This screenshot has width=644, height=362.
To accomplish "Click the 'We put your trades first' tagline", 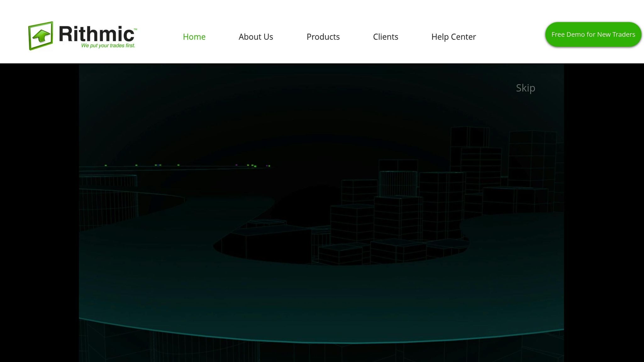I will tap(108, 46).
